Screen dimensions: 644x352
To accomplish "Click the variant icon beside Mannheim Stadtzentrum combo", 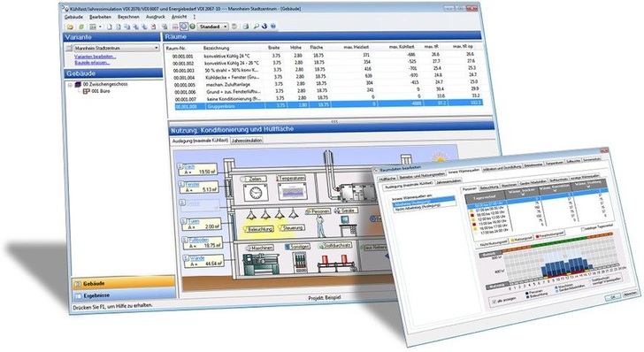I will [x=69, y=48].
